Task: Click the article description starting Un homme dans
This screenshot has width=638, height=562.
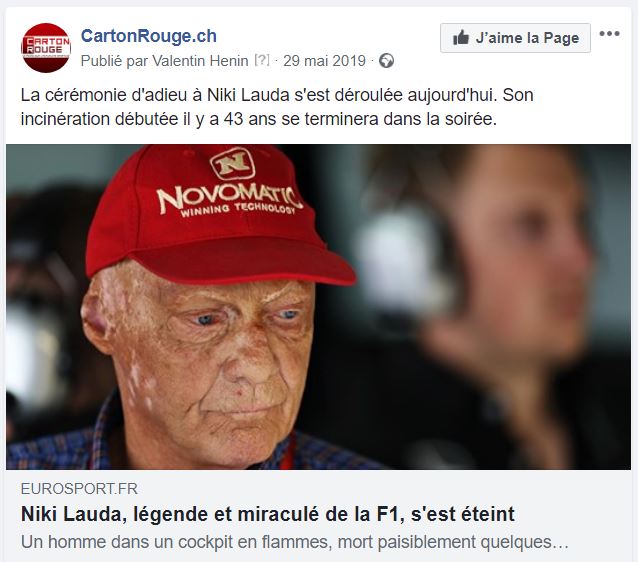Action: (x=295, y=542)
